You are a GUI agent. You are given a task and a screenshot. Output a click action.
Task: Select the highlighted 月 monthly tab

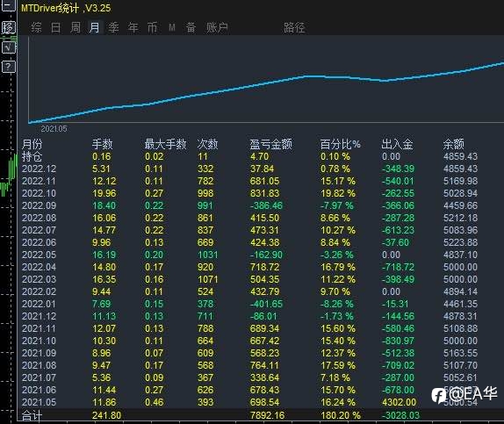pyautogui.click(x=95, y=27)
